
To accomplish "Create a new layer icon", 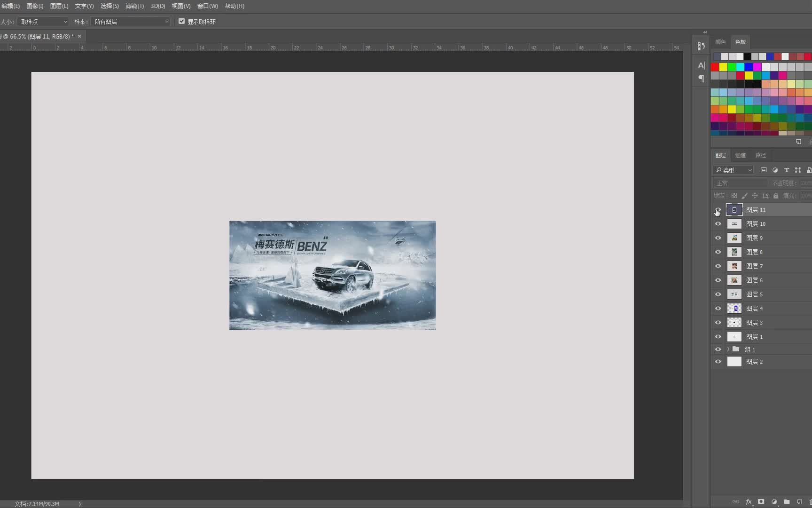I will pos(799,502).
